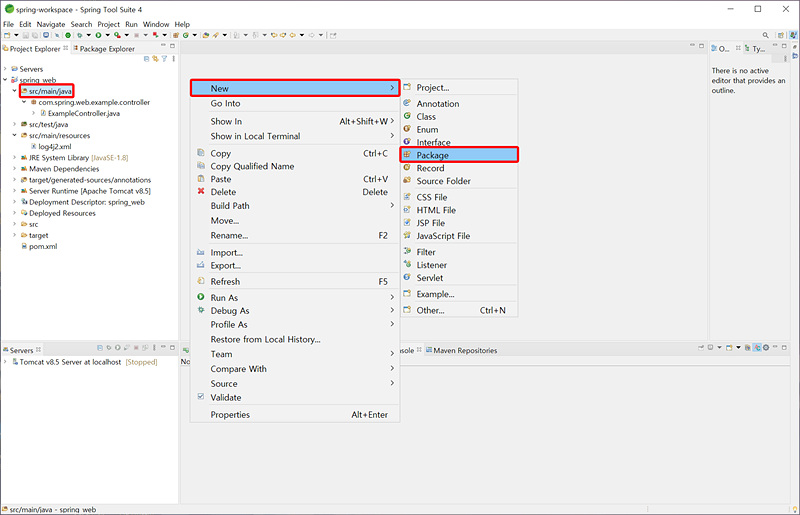Click the Open Type toolbar icon

206,35
